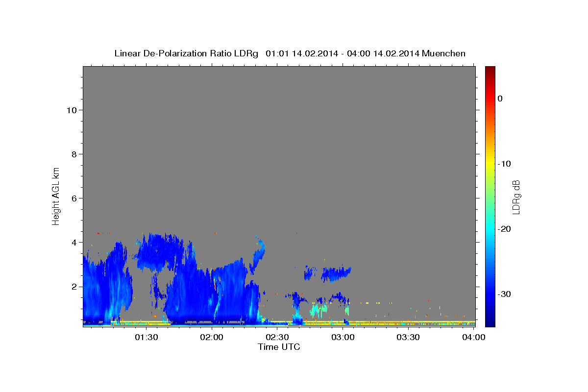The width and height of the screenshot is (588, 392).
Task: Click the start time '01:01 14.02.2014' in title
Action: tap(302, 53)
